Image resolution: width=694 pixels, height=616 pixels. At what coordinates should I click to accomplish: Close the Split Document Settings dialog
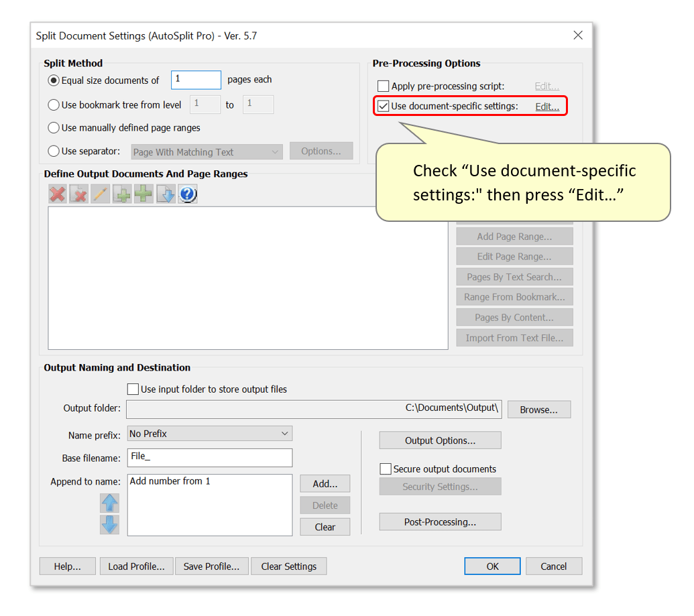pos(577,36)
